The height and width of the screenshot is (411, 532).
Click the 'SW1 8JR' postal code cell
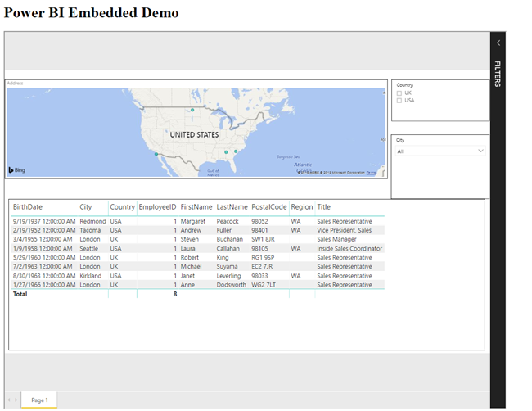click(263, 239)
